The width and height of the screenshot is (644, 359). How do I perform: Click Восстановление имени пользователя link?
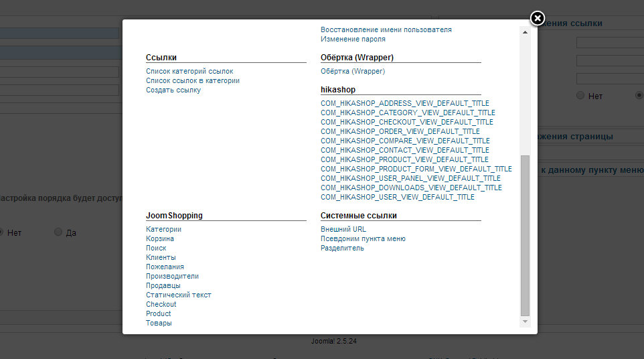pyautogui.click(x=386, y=29)
